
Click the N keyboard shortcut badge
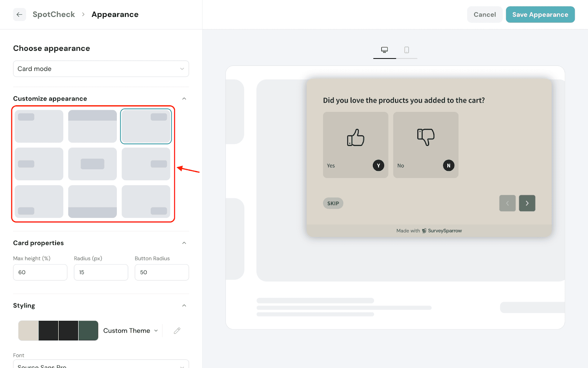tap(448, 166)
